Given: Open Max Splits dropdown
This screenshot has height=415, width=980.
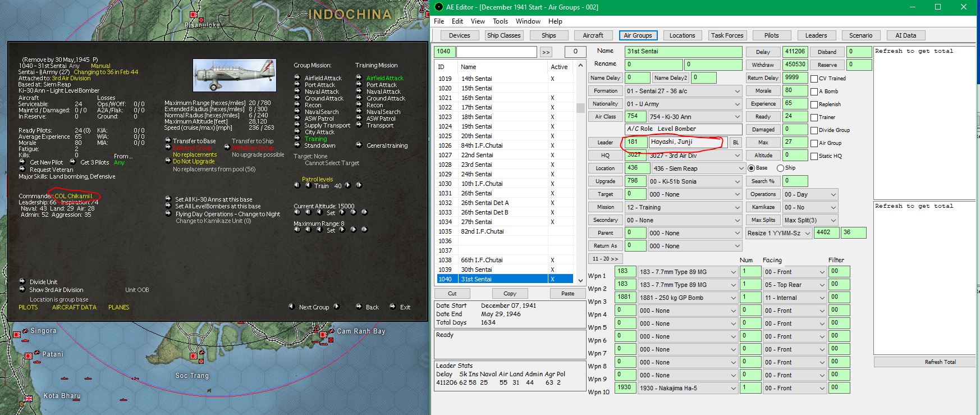Looking at the screenshot, I should [810, 220].
